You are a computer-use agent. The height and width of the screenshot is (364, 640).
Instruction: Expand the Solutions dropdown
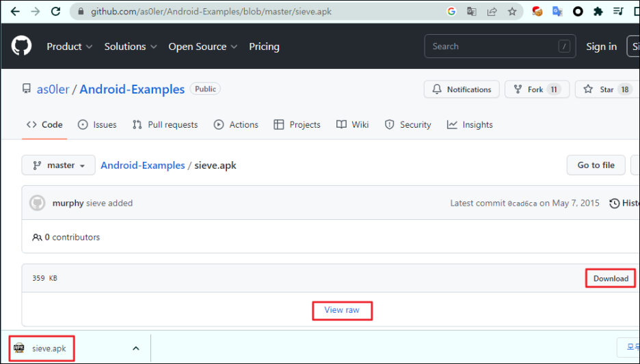pyautogui.click(x=130, y=46)
